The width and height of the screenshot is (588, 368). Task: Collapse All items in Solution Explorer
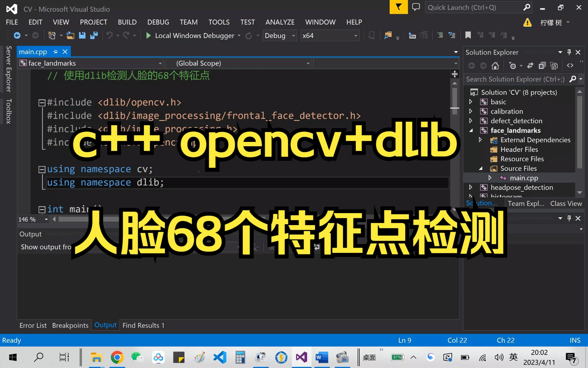(x=542, y=65)
